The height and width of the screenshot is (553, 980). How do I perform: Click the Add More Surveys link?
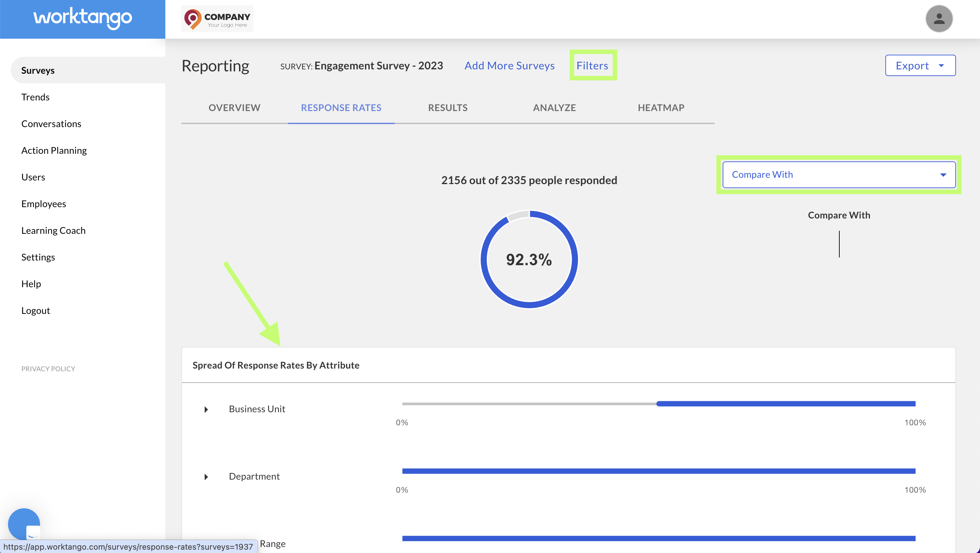click(x=509, y=65)
